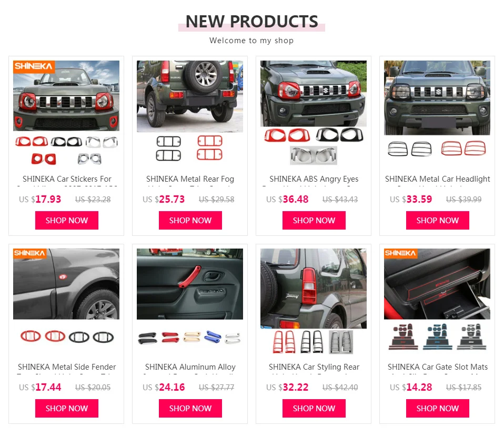Open the SHINEKA ABS Angry Eyes title link

point(314,179)
